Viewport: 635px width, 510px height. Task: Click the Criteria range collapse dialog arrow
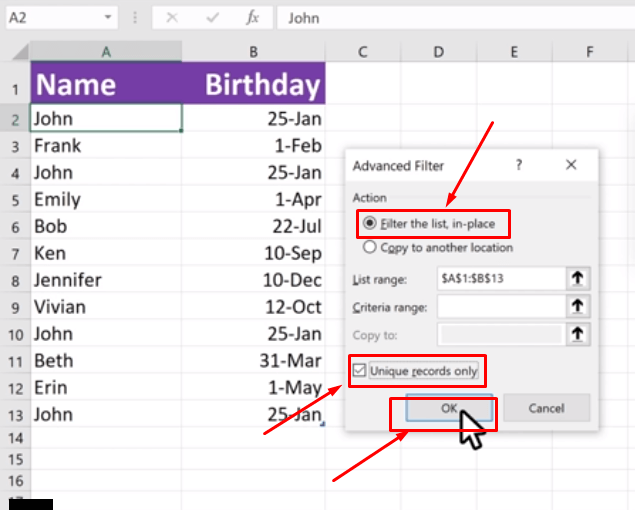[x=577, y=306]
